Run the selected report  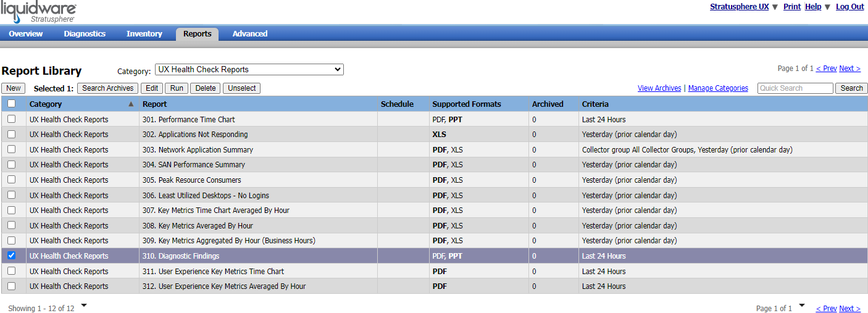point(177,88)
